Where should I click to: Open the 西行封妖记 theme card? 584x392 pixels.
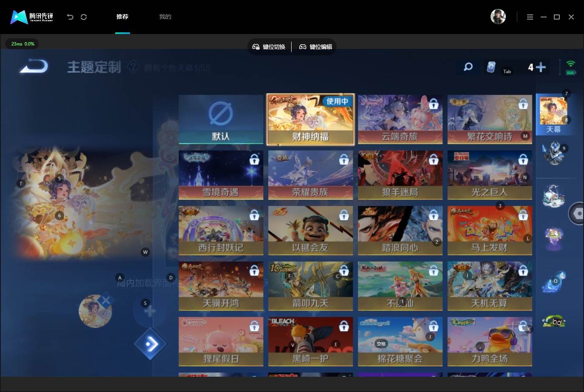click(x=221, y=230)
